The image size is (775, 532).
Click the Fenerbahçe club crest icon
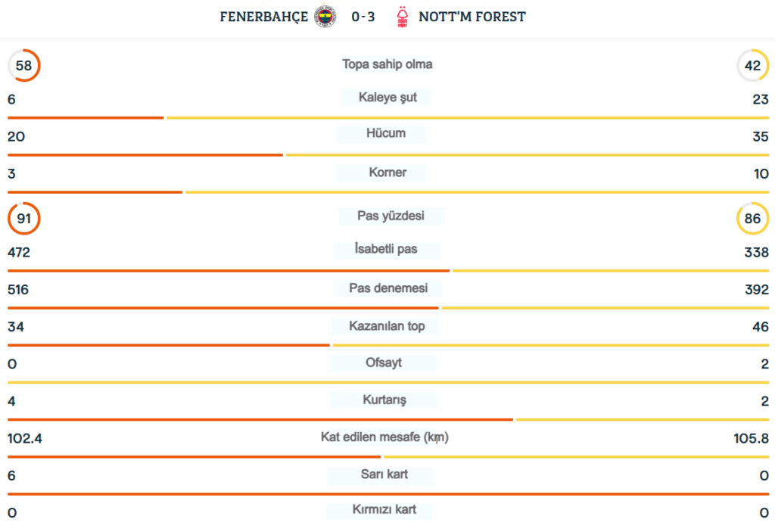pos(325,17)
